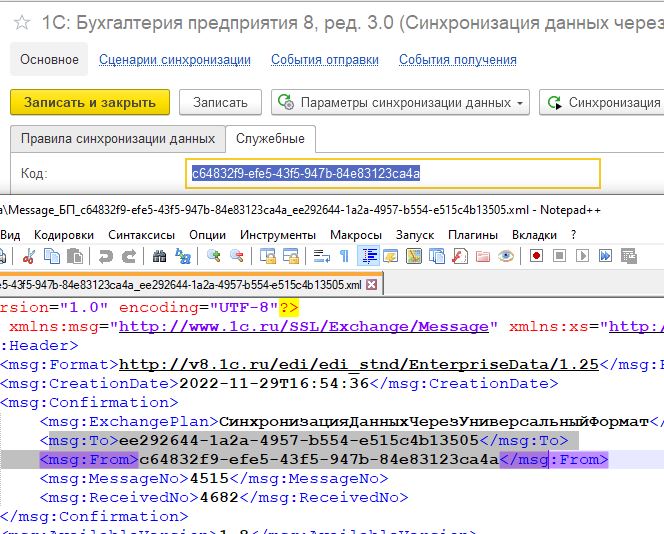Start macro recording with red dot icon
The image size is (664, 534).
(x=537, y=256)
